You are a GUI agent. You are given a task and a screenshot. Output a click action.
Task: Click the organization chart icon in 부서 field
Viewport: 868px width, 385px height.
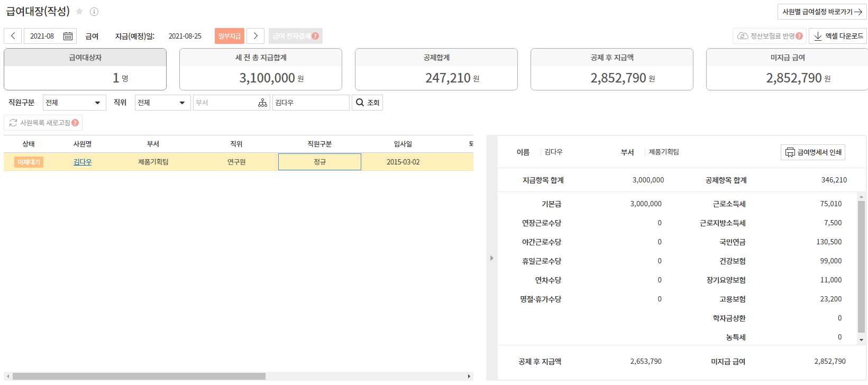click(262, 103)
